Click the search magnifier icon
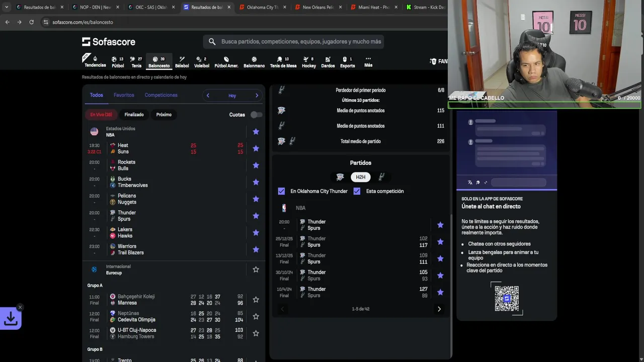 [212, 42]
